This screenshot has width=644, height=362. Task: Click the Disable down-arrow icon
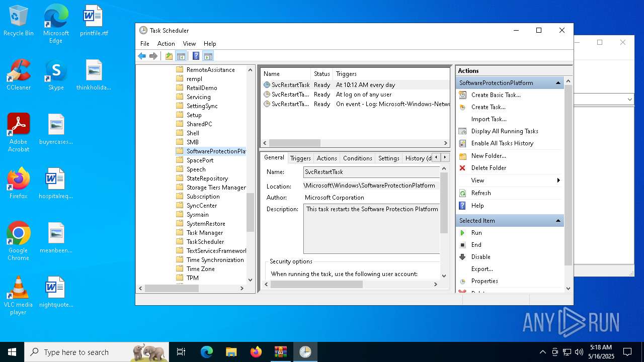462,257
